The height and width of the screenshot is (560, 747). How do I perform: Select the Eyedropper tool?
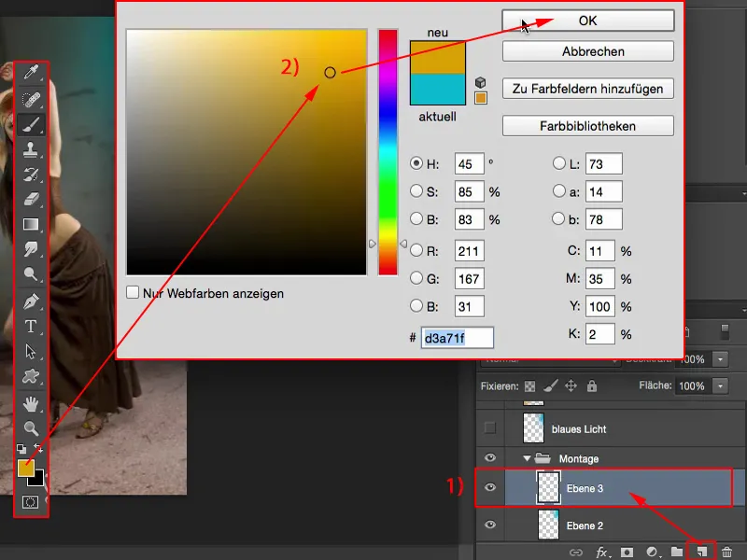tap(31, 73)
